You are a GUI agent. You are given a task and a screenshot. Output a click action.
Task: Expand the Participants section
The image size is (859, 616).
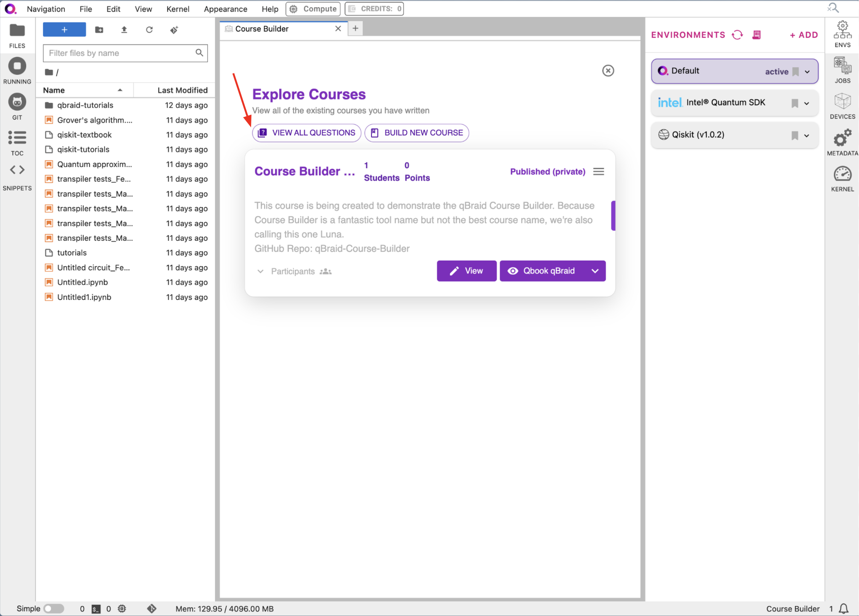[x=294, y=271]
